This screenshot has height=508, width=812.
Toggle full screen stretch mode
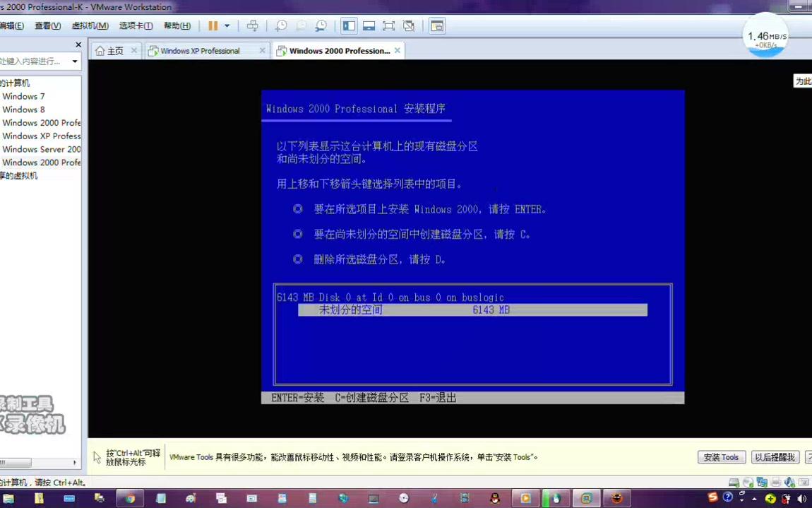388,25
